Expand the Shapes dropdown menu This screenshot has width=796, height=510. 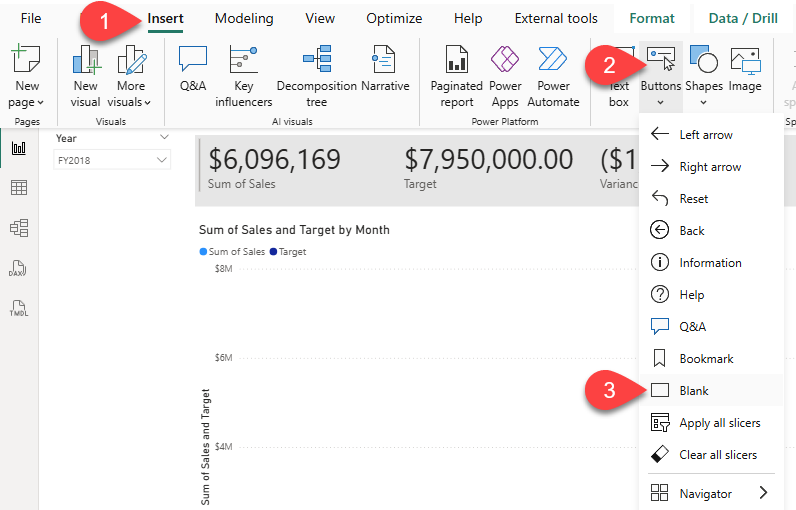(x=704, y=101)
